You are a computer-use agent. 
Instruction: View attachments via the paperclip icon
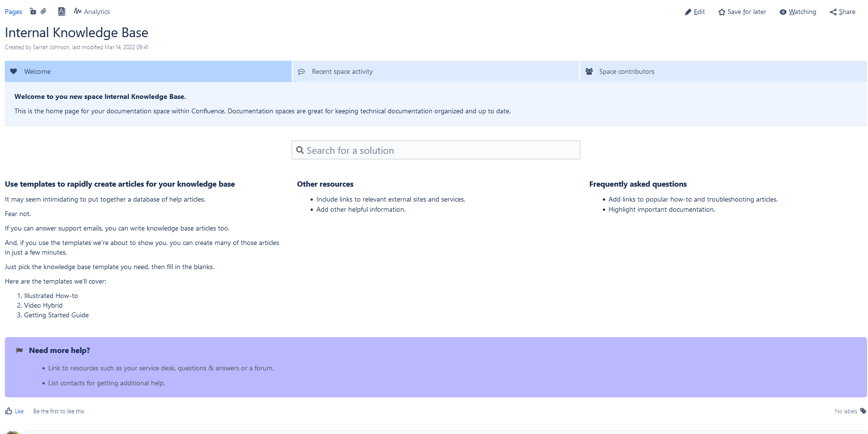coord(43,11)
